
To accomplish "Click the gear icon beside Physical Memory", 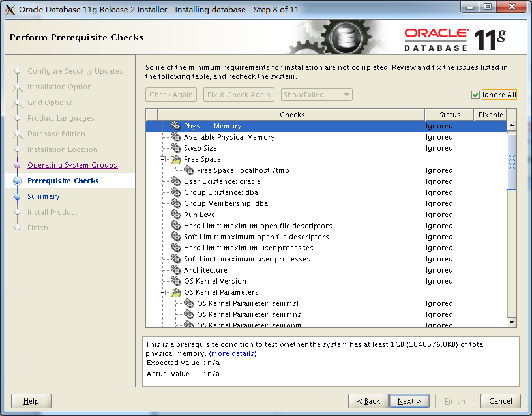I will pyautogui.click(x=176, y=126).
